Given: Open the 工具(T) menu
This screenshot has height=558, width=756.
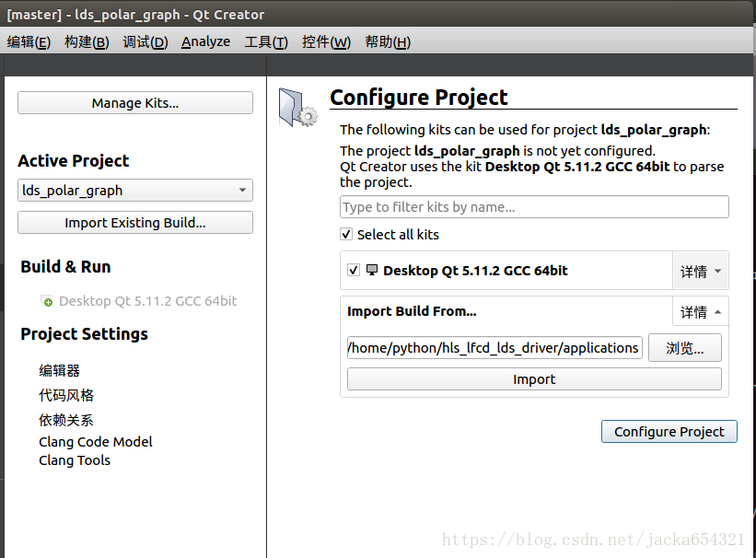Looking at the screenshot, I should [x=266, y=42].
